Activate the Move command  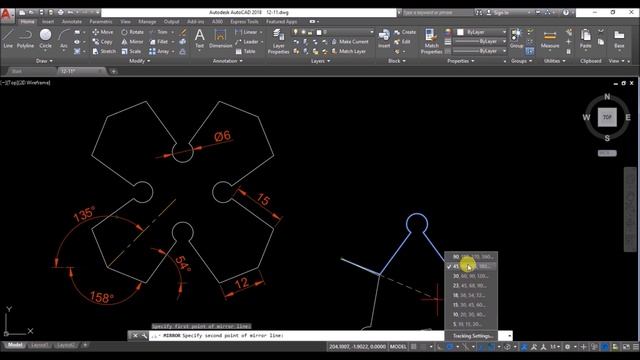[x=103, y=32]
